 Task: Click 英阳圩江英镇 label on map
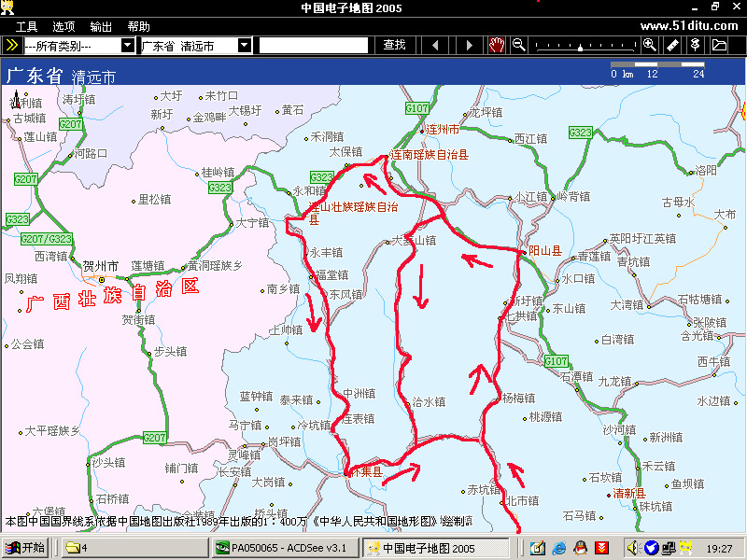642,239
